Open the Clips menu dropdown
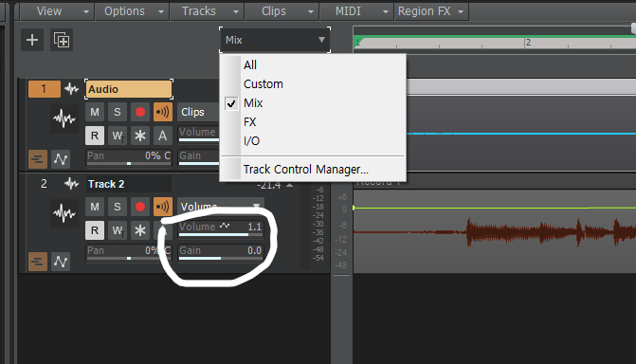 tap(282, 11)
